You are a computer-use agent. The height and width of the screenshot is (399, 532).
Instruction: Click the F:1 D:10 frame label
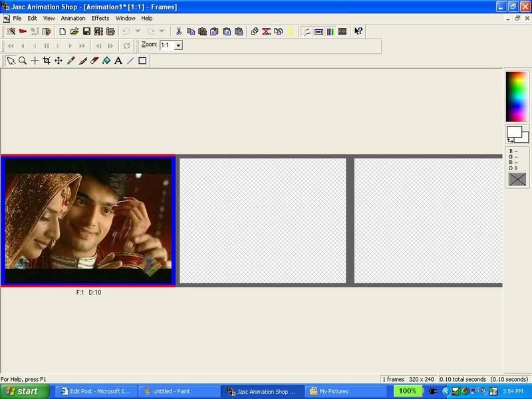pyautogui.click(x=88, y=293)
